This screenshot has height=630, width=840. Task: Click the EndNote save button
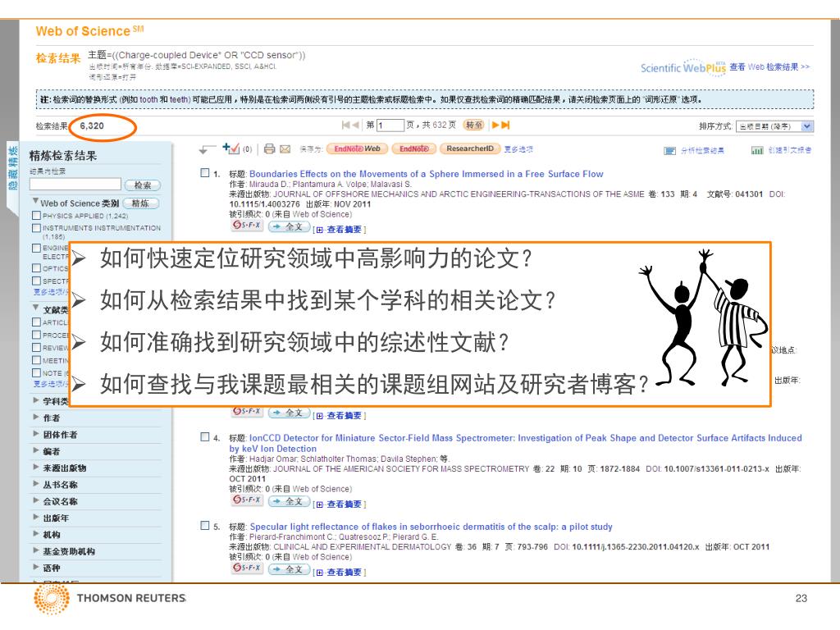coord(413,149)
